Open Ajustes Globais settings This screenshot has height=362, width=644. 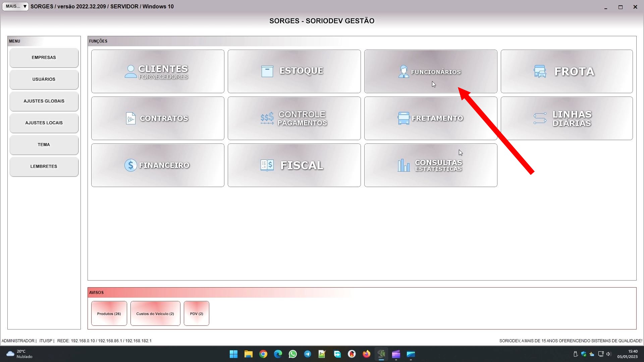tap(44, 101)
